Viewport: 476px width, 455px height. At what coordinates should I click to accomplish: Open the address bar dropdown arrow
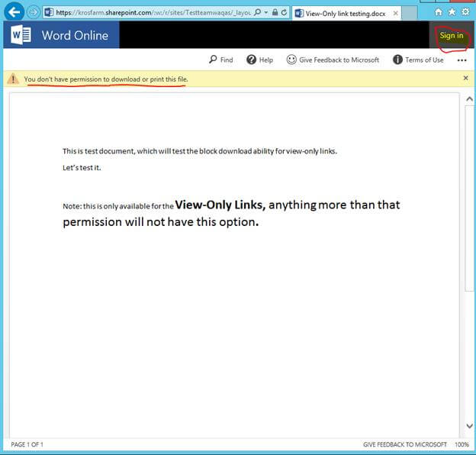point(266,12)
